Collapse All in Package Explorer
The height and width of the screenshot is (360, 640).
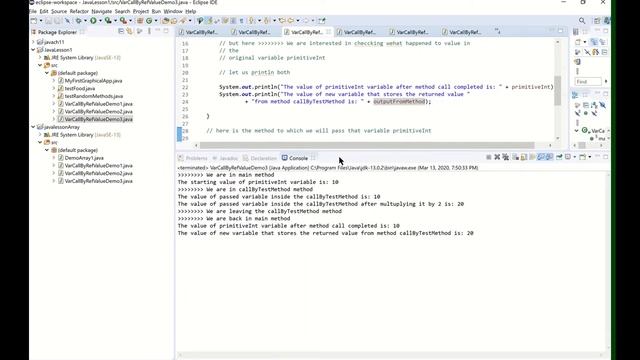pyautogui.click(x=121, y=31)
